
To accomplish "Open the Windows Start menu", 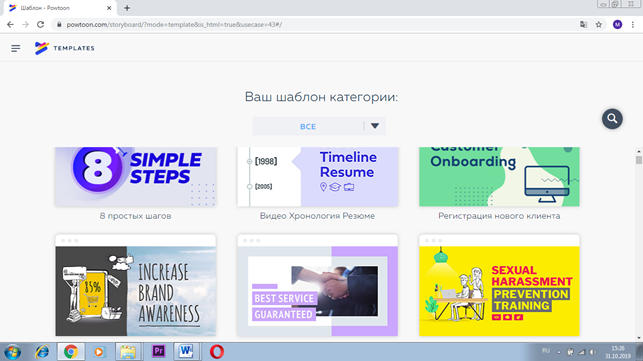I will click(12, 352).
